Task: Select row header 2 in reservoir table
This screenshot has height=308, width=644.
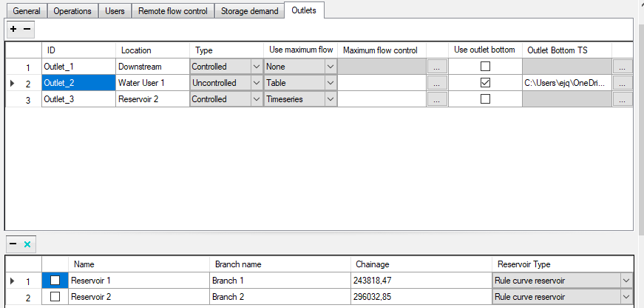Action: click(24, 296)
